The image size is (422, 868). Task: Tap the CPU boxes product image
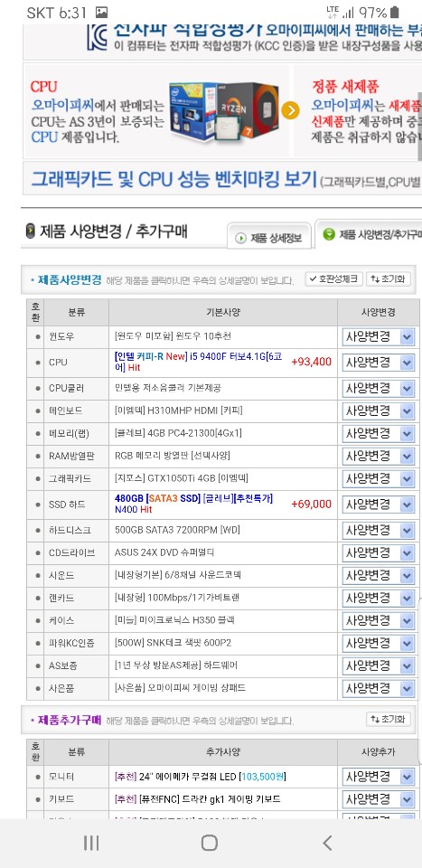pos(223,114)
